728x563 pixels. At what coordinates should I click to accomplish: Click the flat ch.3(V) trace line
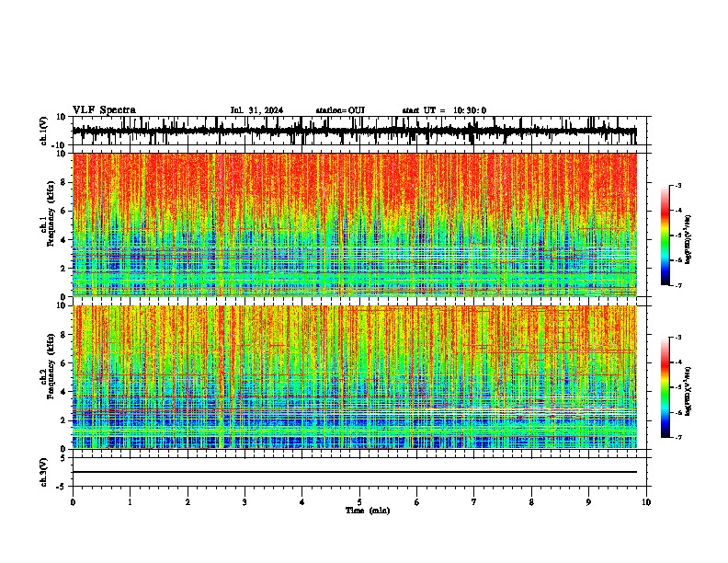coord(355,472)
